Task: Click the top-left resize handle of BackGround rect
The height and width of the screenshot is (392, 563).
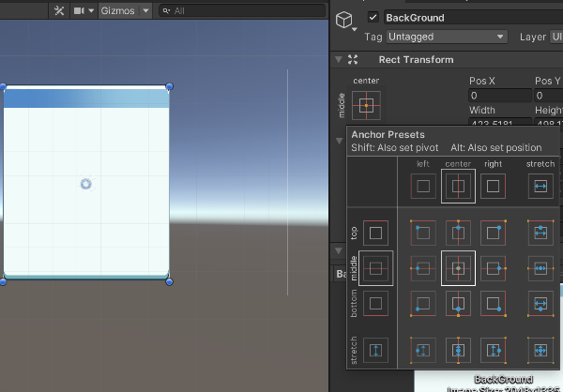Action: pos(3,86)
